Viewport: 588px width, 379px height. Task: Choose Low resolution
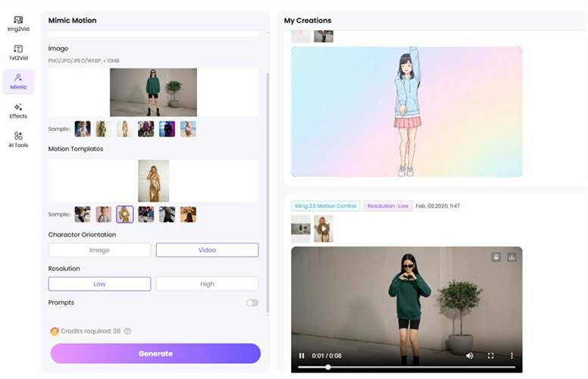pyautogui.click(x=99, y=284)
